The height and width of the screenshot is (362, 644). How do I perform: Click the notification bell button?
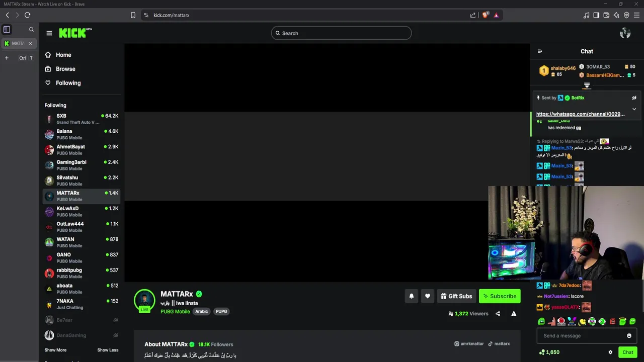coord(411,296)
